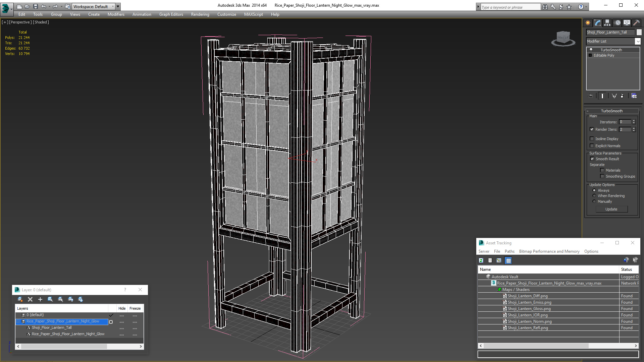
Task: Enable Isoline Display checkbox
Action: click(592, 139)
